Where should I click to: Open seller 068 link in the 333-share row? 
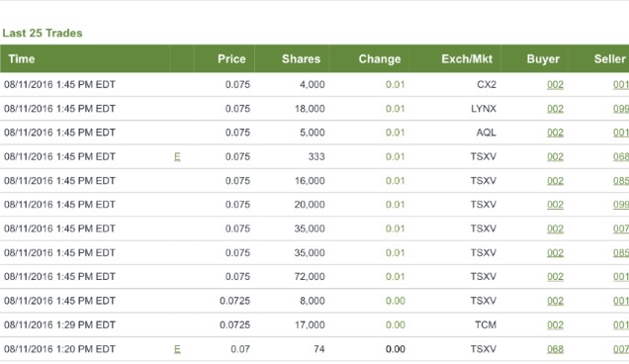click(x=621, y=156)
